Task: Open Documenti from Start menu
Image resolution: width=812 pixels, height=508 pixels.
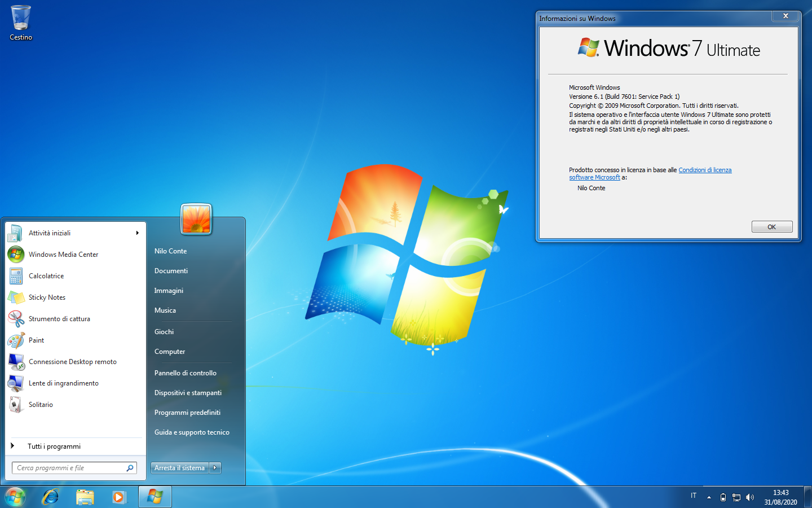Action: click(171, 271)
